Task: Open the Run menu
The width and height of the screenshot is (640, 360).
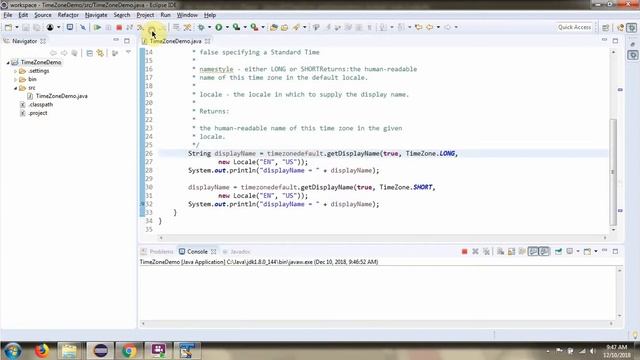Action: point(165,15)
